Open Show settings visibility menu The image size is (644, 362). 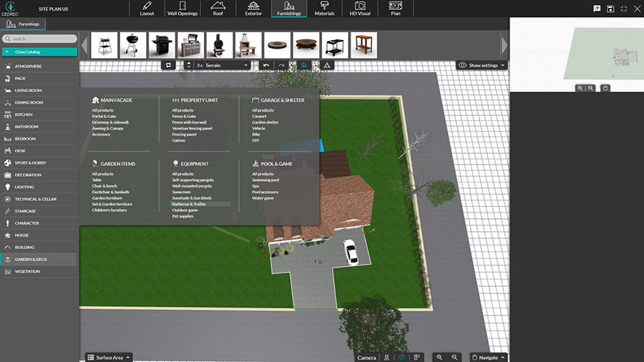[482, 65]
